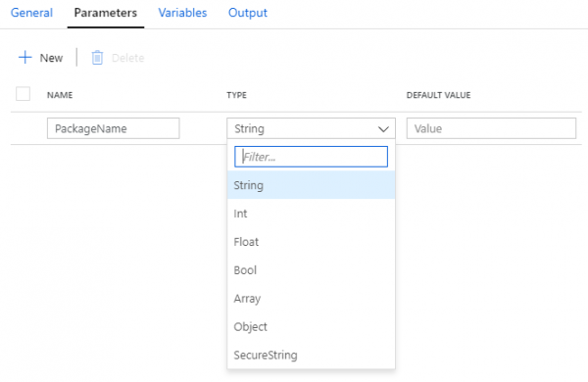This screenshot has height=382, width=588.
Task: Choose Int from the type list
Action: [311, 214]
